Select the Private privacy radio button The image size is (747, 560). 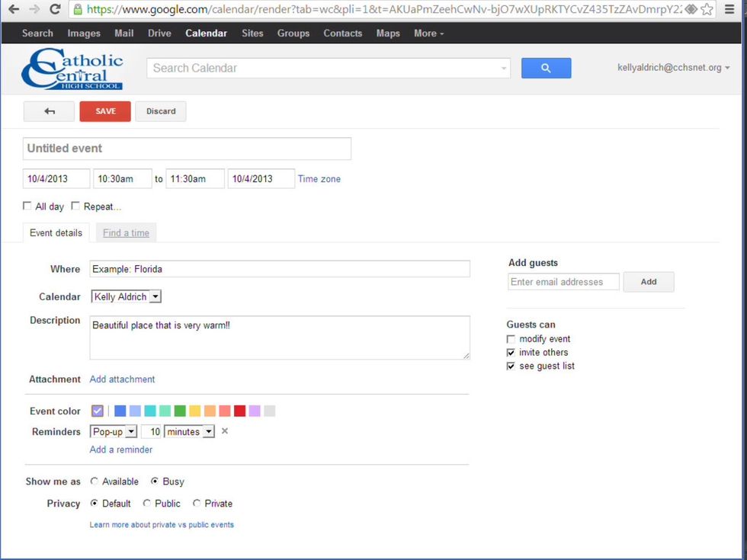197,504
